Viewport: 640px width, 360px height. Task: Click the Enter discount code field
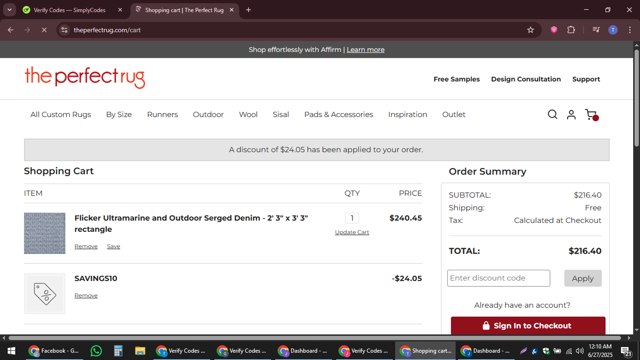498,278
